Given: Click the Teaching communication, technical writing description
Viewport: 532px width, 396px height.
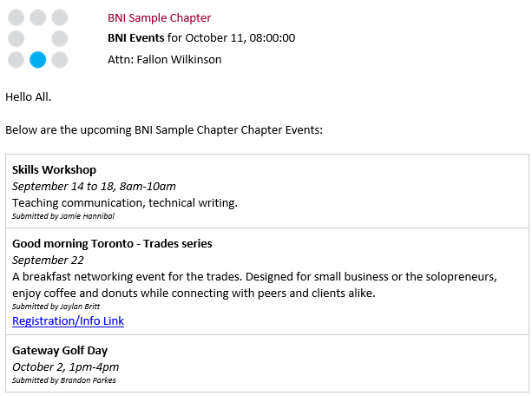Looking at the screenshot, I should coord(124,202).
